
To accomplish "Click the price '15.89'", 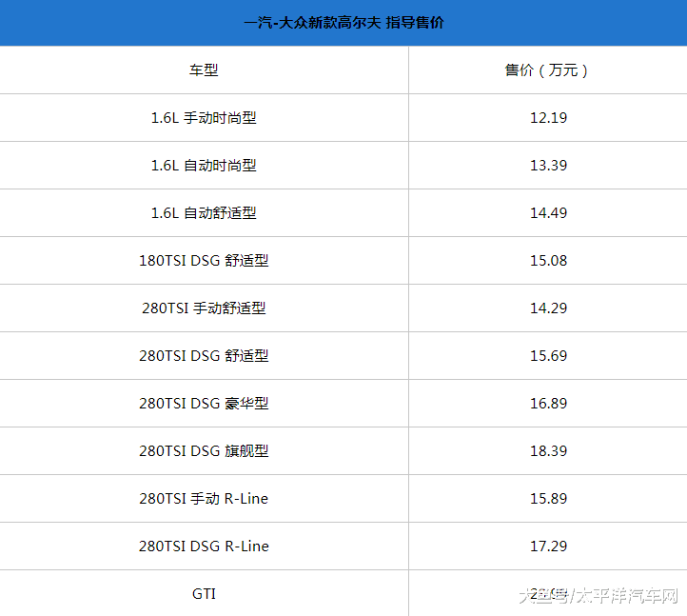I will pyautogui.click(x=548, y=499).
